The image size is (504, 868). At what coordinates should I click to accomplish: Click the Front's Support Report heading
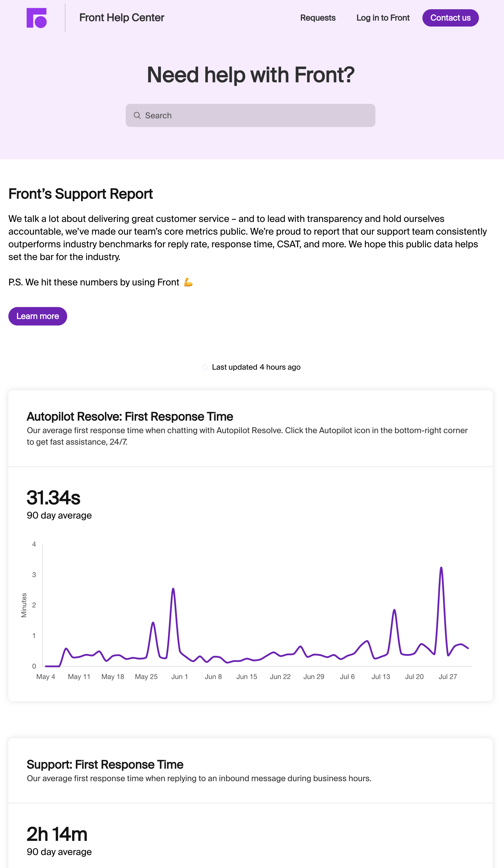pos(80,194)
